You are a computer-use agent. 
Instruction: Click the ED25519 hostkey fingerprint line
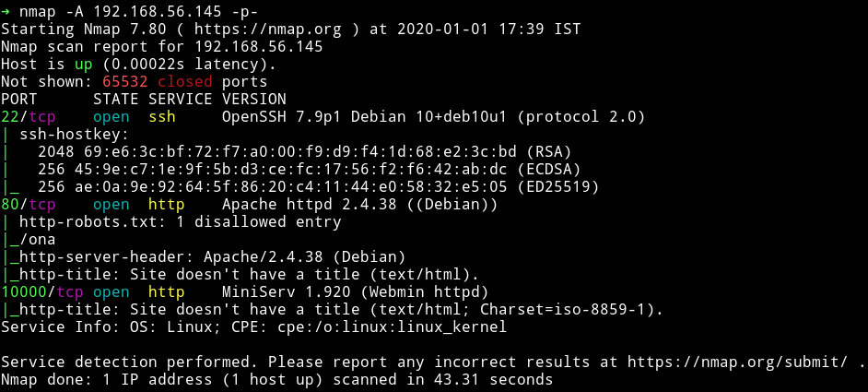pyautogui.click(x=318, y=187)
